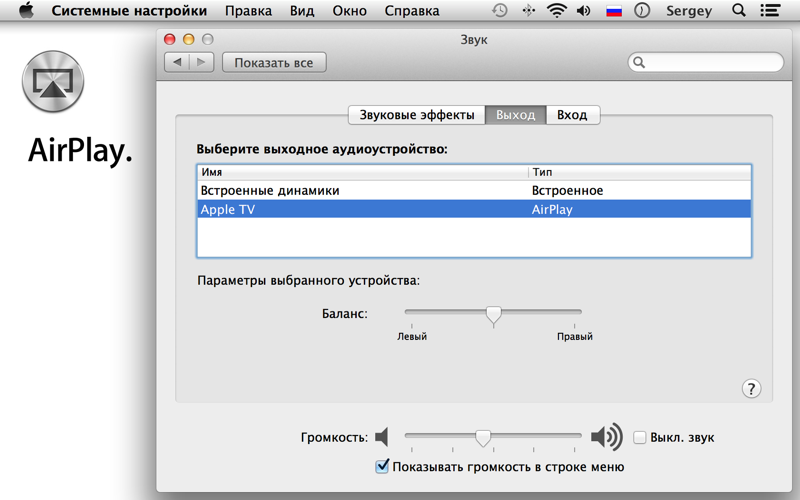Minimize the Звук window with yellow button
This screenshot has width=800, height=500.
[188, 39]
